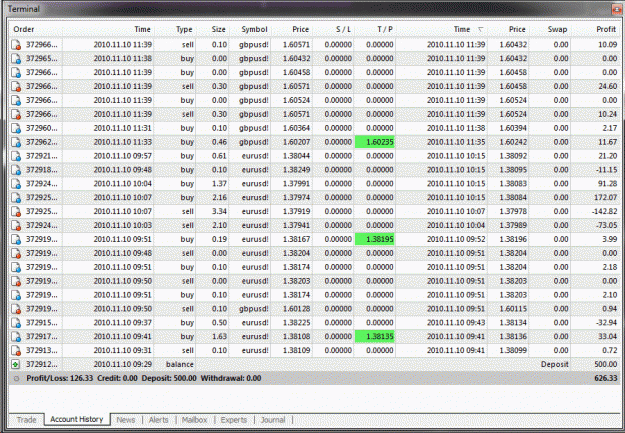Open the Journal tab
Viewport: 625px width, 433px height.
click(273, 420)
